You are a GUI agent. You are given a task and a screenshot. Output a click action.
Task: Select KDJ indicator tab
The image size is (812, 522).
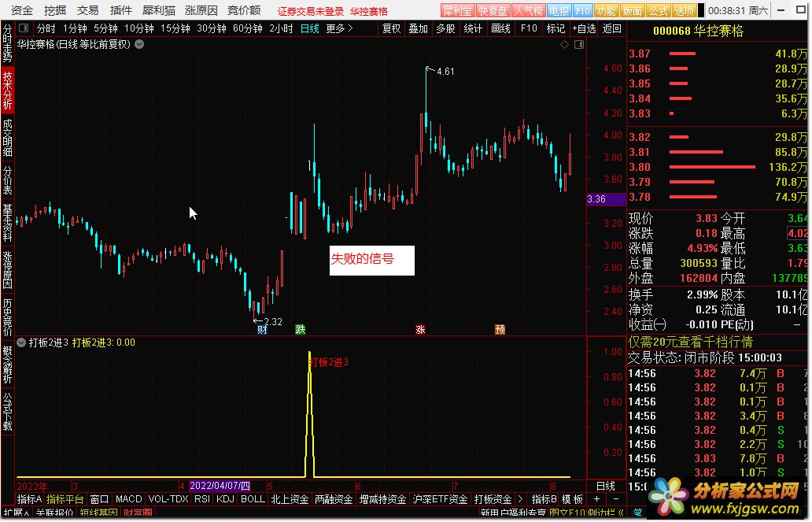pos(225,499)
